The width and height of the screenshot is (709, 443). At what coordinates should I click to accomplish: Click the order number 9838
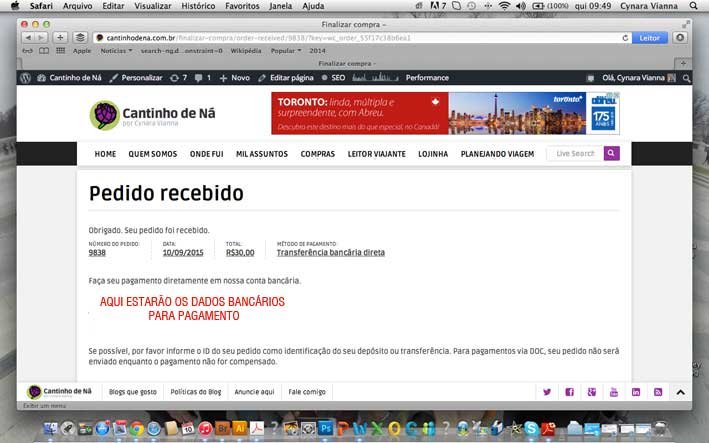(x=97, y=252)
